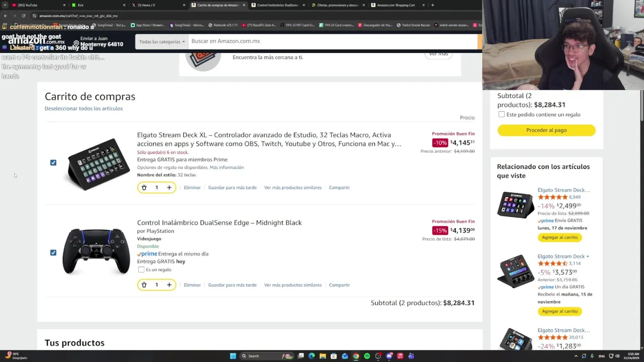Check the 'Es un regalo' box
Viewport: 644px width, 362px height.
141,269
